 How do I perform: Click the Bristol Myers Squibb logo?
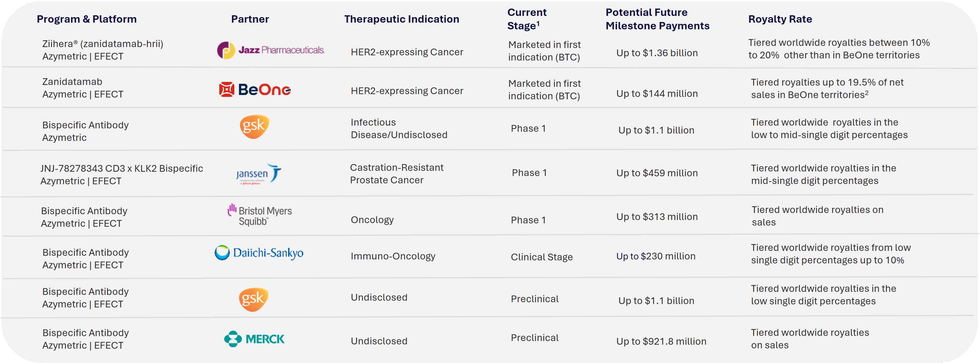(x=260, y=215)
